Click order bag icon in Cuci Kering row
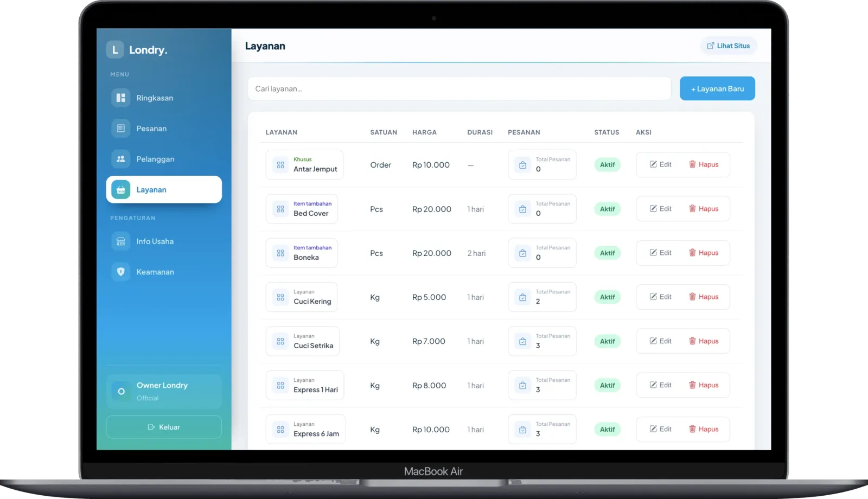The image size is (868, 499). 522,297
